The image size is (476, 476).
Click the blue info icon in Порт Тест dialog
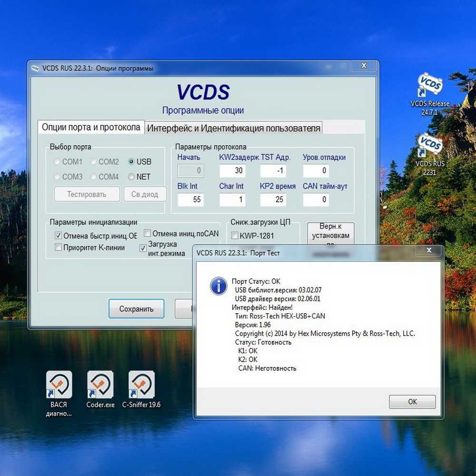[x=218, y=286]
